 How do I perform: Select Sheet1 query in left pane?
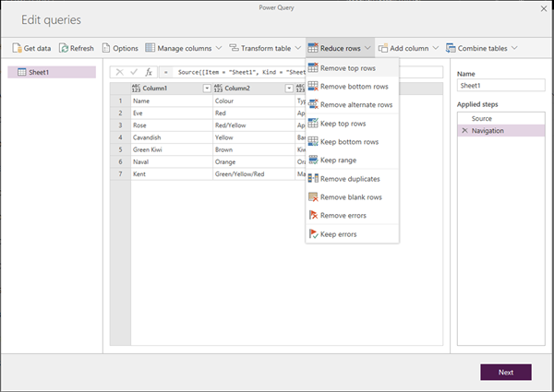pyautogui.click(x=52, y=72)
